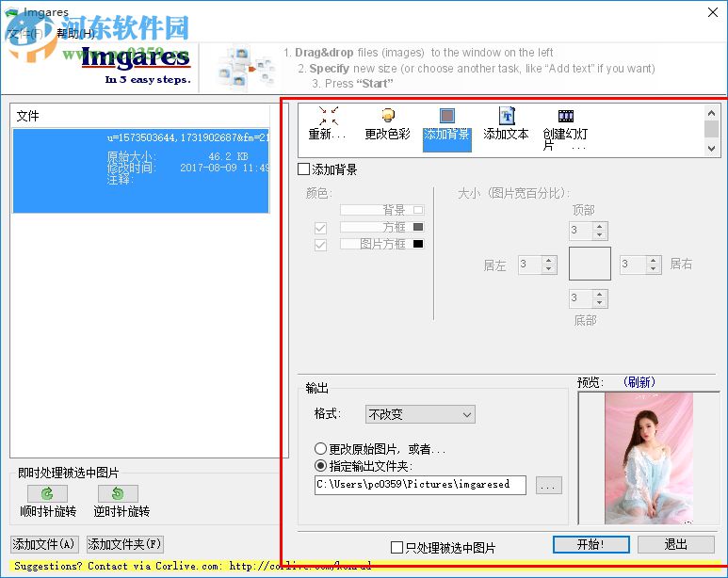Viewport: 728px width, 578px height.
Task: Pick the 背景 background color swatch
Action: [x=418, y=210]
